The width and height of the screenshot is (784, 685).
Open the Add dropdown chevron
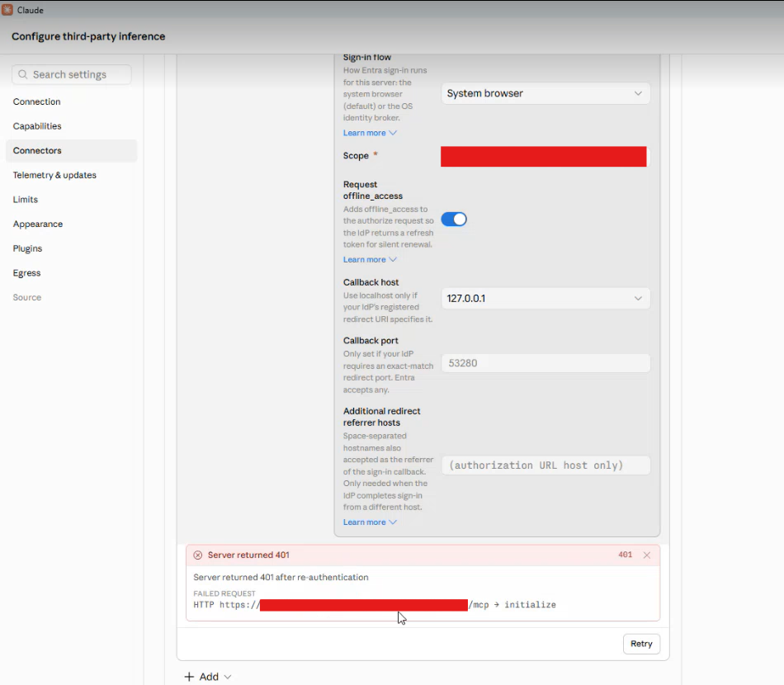point(228,677)
